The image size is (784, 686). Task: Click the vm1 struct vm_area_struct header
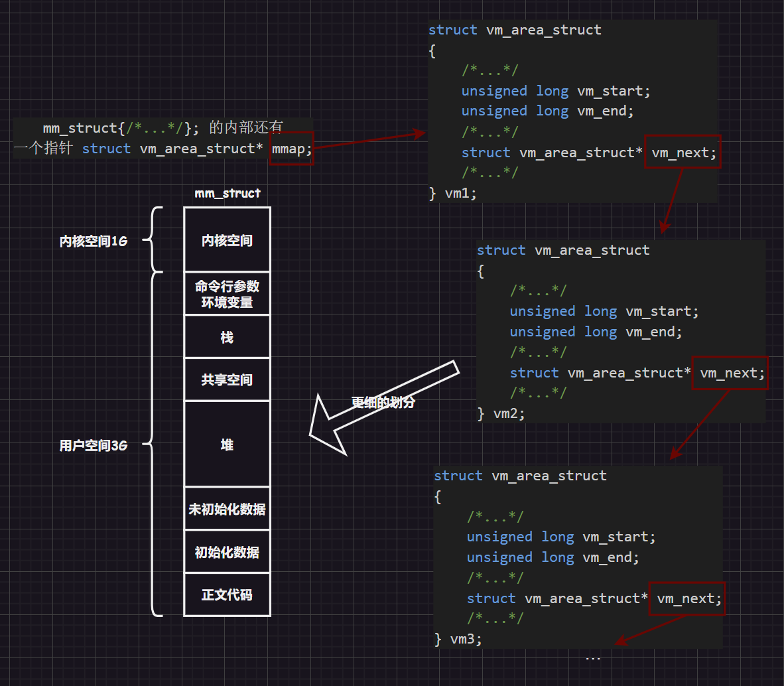515,30
